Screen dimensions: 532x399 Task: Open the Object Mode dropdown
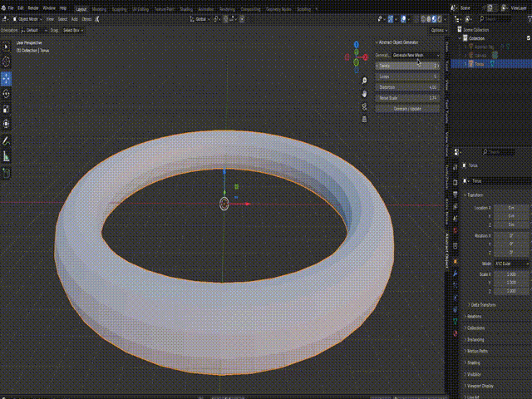coord(27,19)
